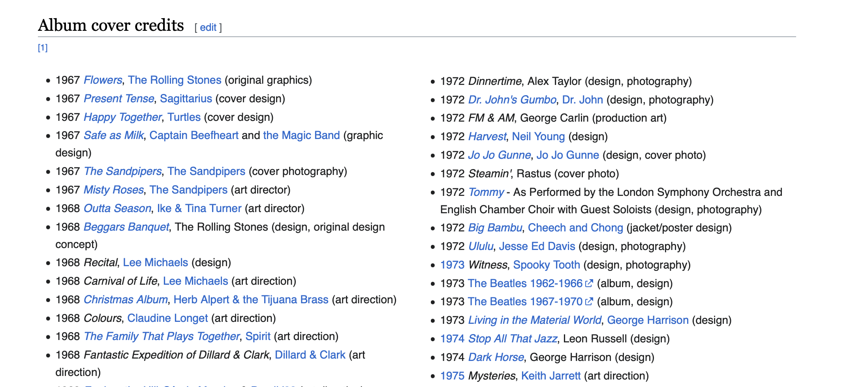Follow the Jesse Ed Davis link
The image size is (868, 387).
point(537,246)
